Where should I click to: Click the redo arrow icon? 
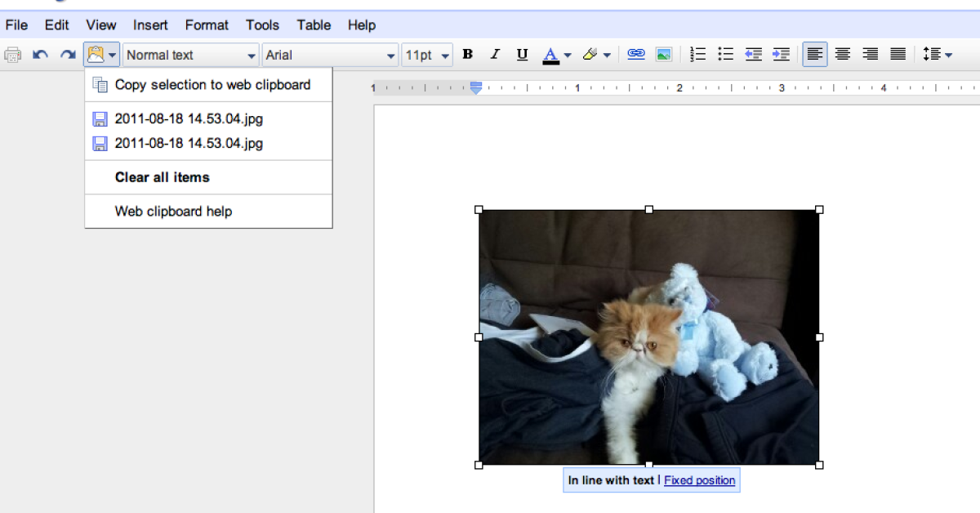68,55
